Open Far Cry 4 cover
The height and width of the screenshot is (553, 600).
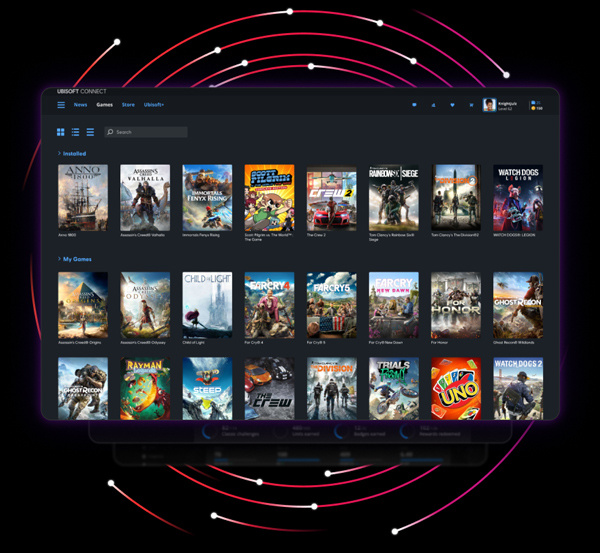(269, 305)
